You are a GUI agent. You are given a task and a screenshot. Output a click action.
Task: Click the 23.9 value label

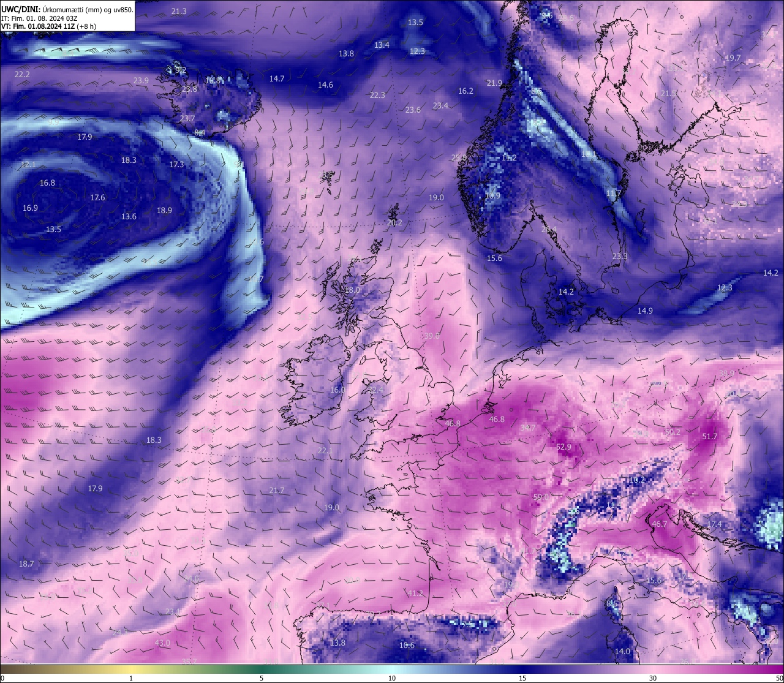click(x=141, y=81)
